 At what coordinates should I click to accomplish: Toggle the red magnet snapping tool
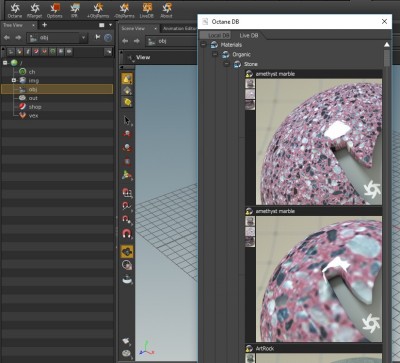click(x=127, y=233)
